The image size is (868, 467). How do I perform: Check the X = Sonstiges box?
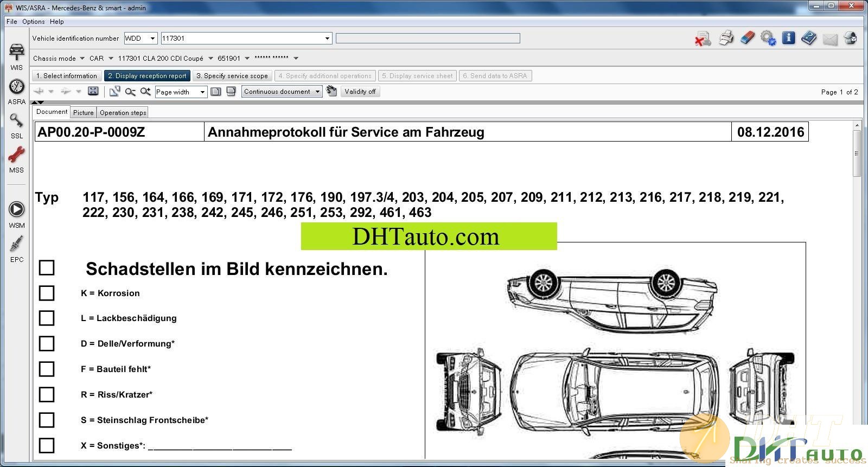coord(47,445)
